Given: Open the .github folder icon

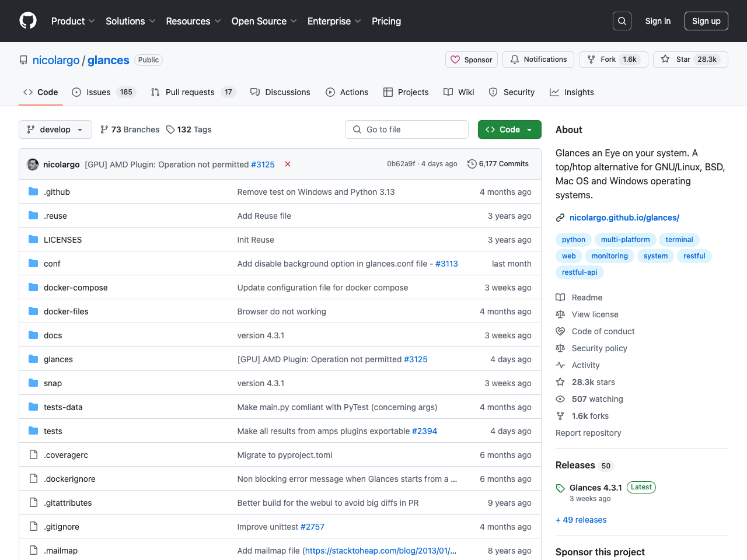Looking at the screenshot, I should point(33,191).
